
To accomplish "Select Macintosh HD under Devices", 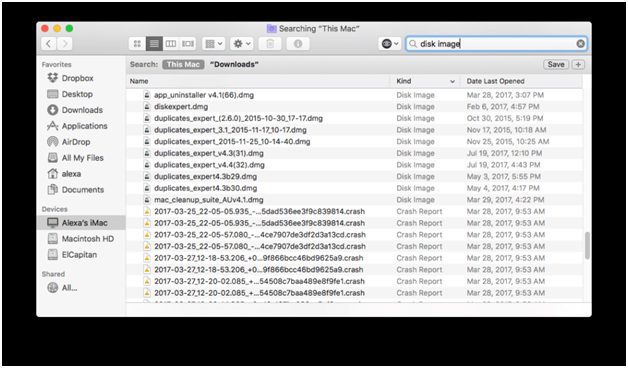I will tap(81, 239).
